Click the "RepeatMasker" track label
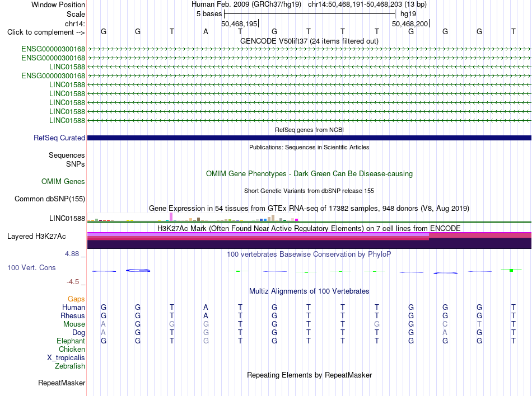Viewport: 532px width, 396px height. tap(62, 383)
